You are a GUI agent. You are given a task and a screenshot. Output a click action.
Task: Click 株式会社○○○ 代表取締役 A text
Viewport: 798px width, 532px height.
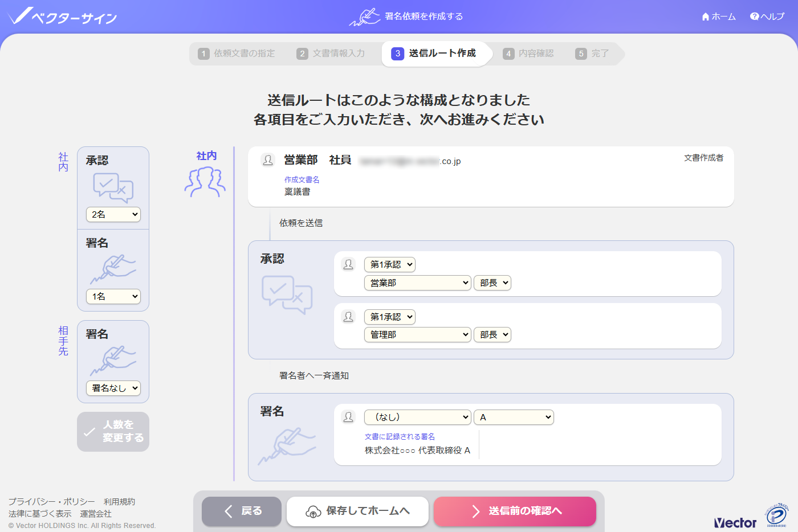tap(417, 451)
